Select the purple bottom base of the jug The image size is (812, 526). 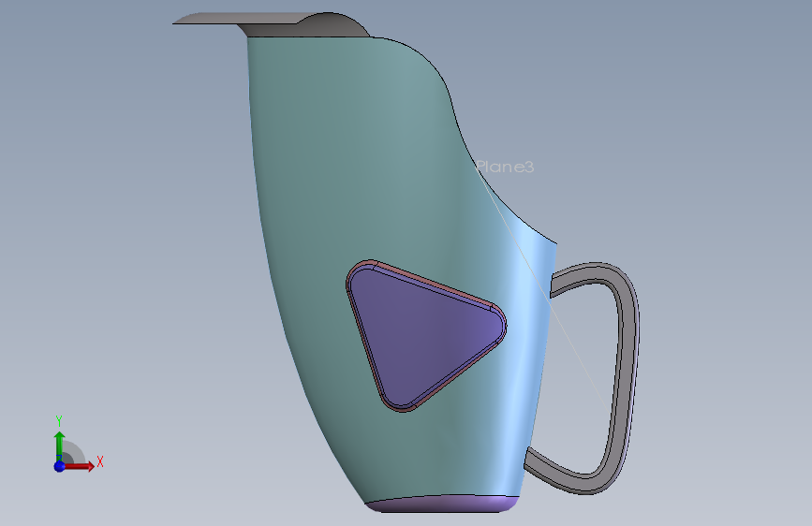tap(442, 504)
